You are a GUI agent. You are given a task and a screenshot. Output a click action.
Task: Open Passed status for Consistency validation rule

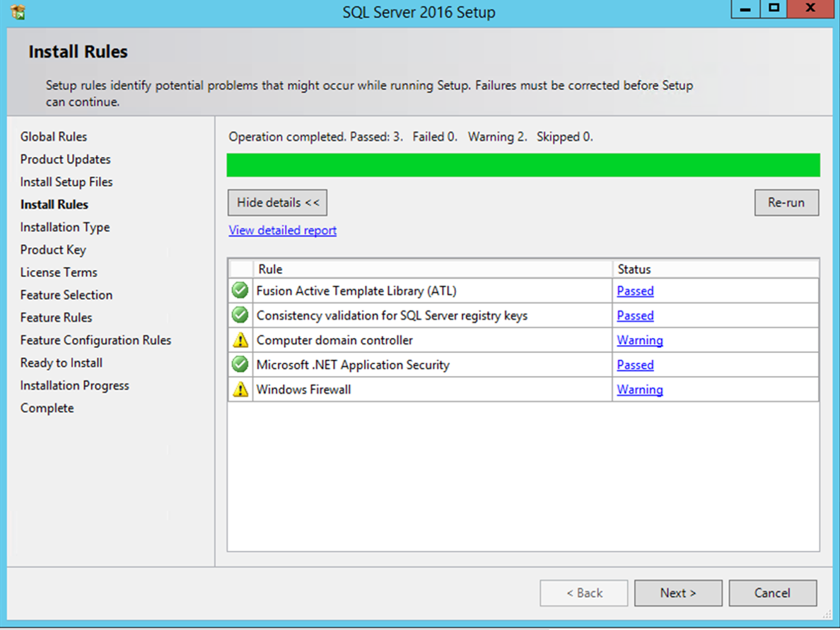(636, 315)
